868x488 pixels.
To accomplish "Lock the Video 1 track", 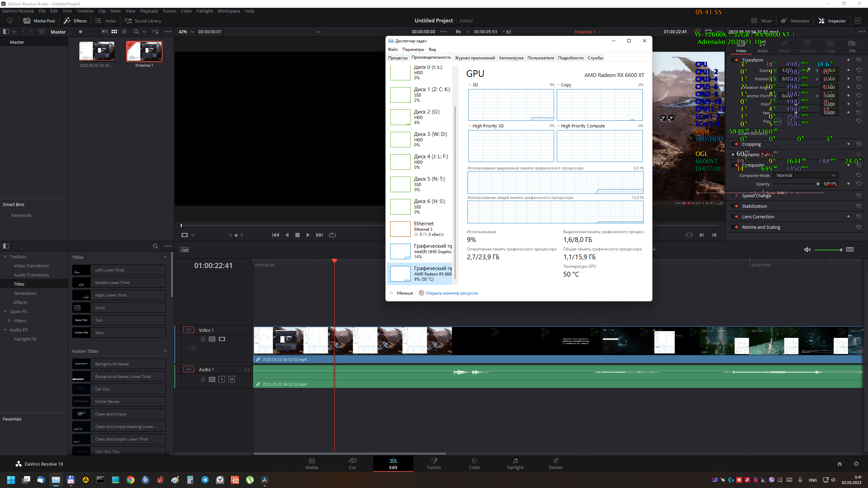I will (203, 339).
